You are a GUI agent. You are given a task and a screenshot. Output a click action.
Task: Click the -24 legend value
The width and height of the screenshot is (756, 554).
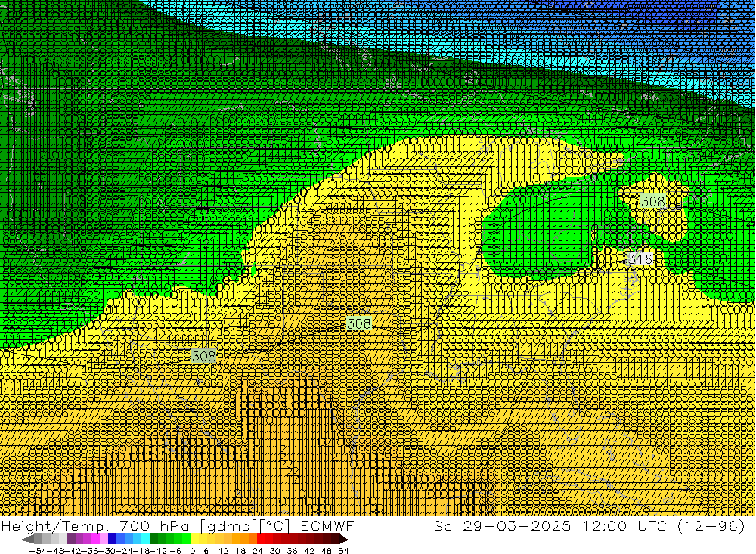[125, 551]
